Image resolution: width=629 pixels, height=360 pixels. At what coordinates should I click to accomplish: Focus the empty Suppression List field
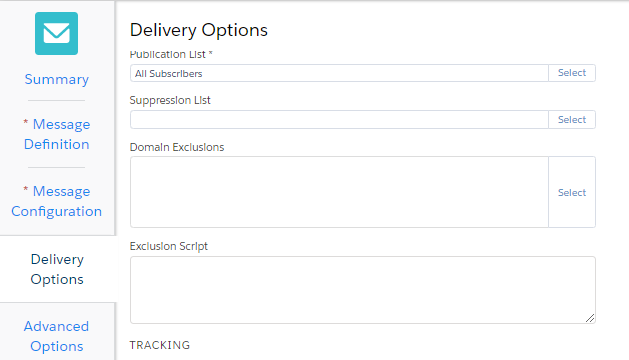pyautogui.click(x=339, y=120)
